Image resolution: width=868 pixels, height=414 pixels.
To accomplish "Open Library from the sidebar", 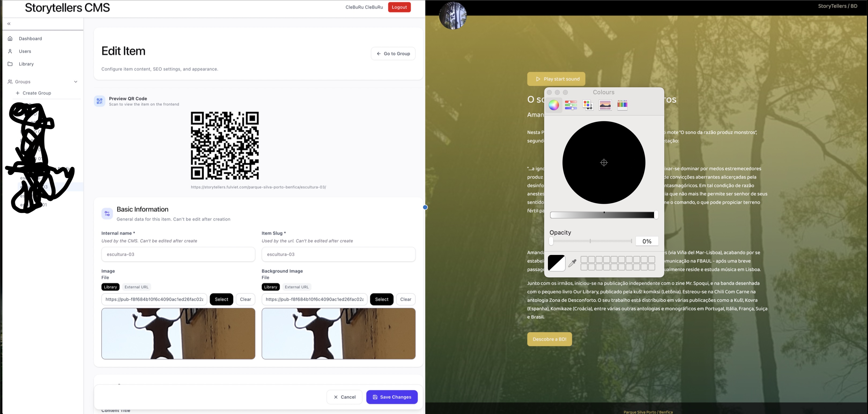I will click(26, 64).
